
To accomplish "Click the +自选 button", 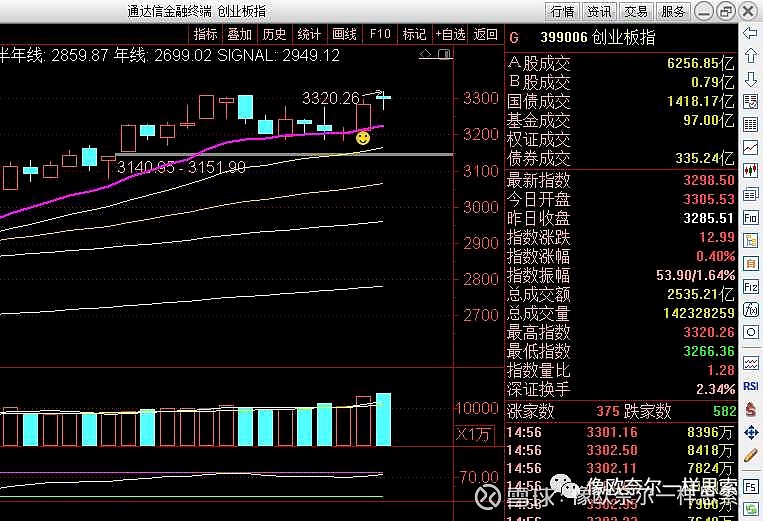I will click(x=450, y=34).
